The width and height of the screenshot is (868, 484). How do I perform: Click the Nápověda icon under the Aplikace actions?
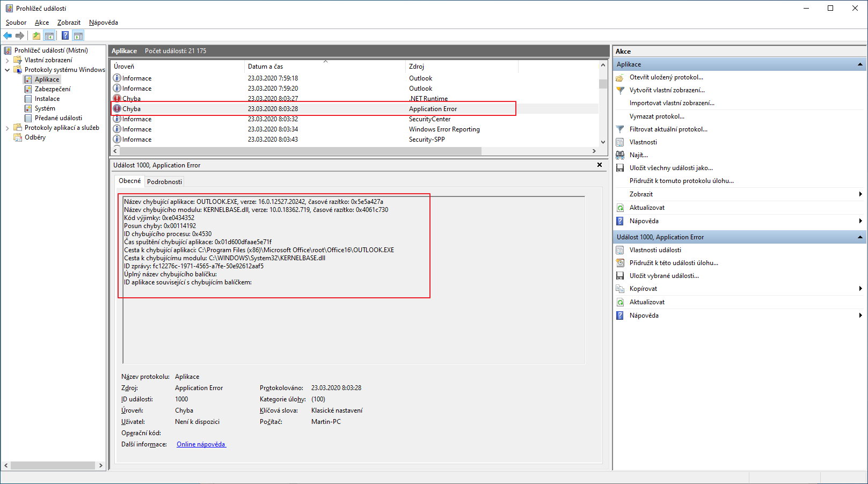[620, 221]
